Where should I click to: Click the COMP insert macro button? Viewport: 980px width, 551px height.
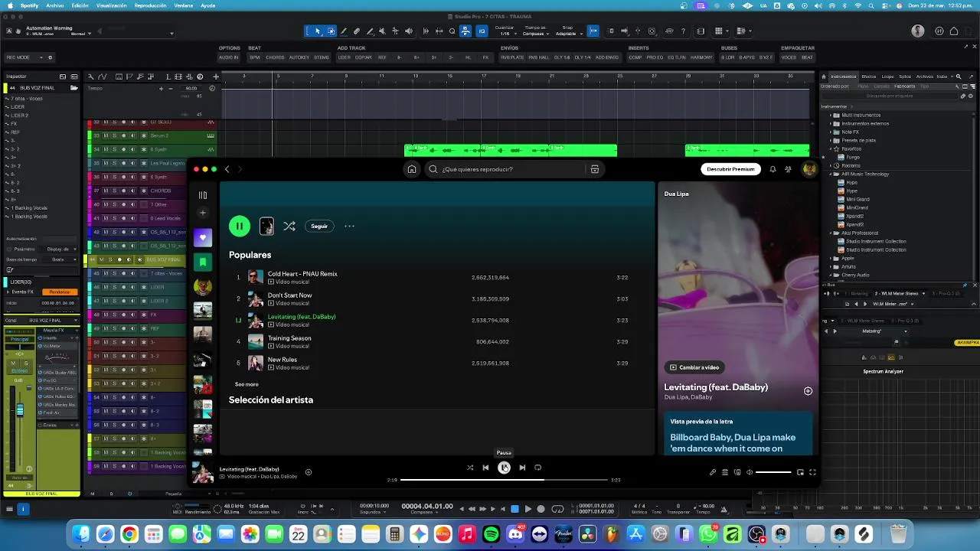[x=635, y=57]
